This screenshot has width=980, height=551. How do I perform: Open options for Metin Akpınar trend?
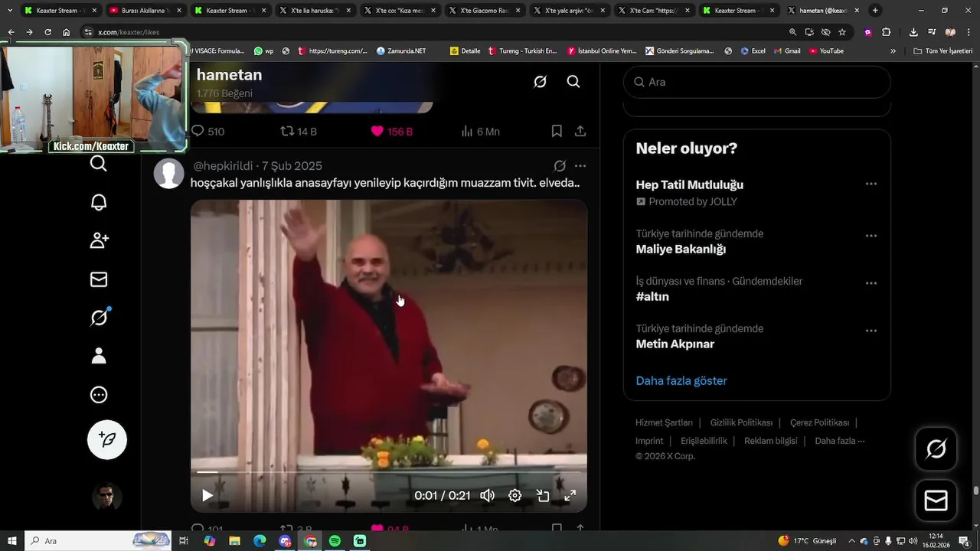tap(871, 331)
